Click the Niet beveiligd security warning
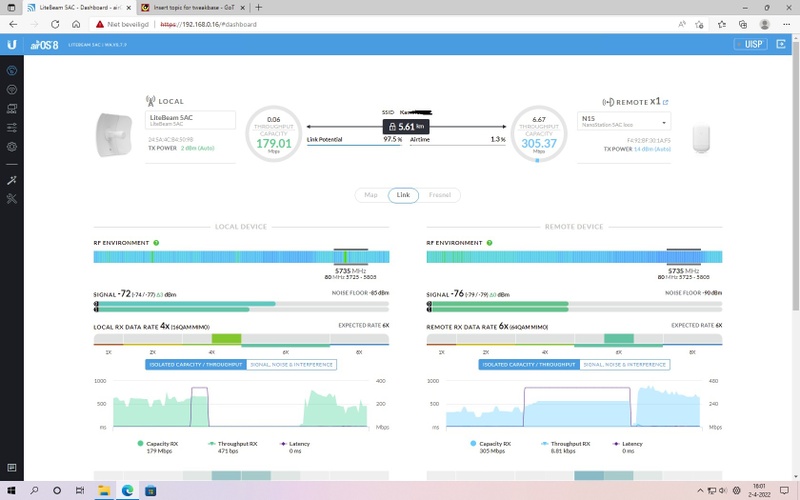 (122, 24)
